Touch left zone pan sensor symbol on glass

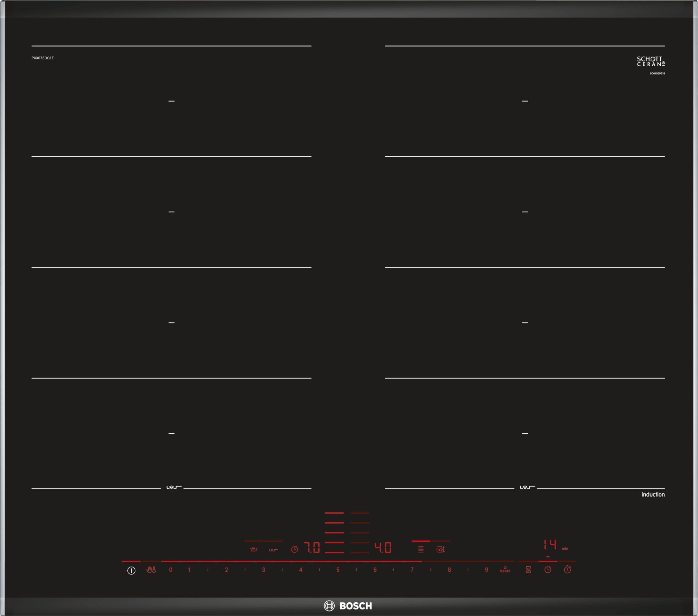[173, 487]
